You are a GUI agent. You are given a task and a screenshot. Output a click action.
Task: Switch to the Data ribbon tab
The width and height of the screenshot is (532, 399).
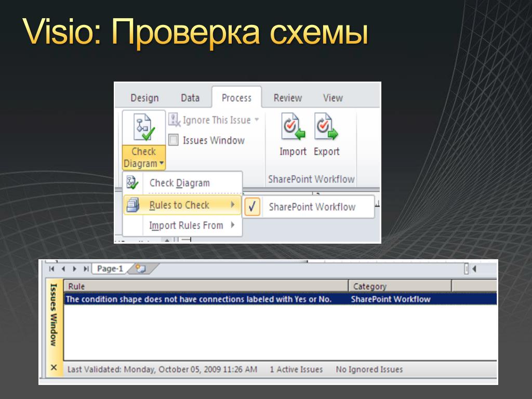(x=190, y=98)
